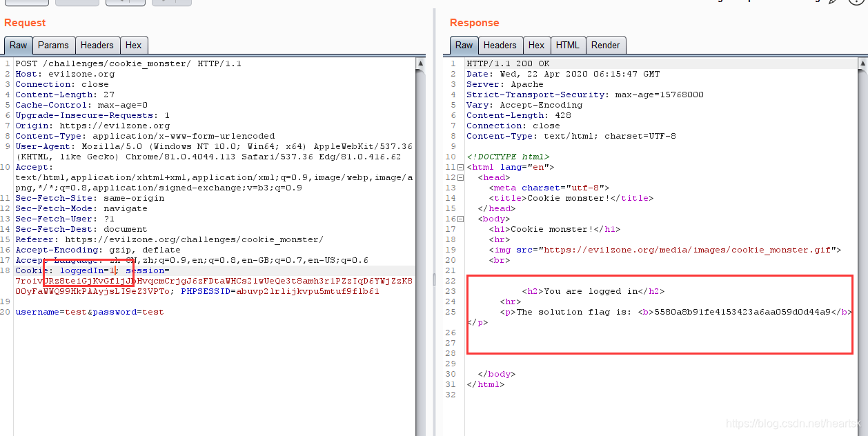
Task: Click the Accept-Encoding: gzip, deflate header
Action: pyautogui.click(x=98, y=250)
